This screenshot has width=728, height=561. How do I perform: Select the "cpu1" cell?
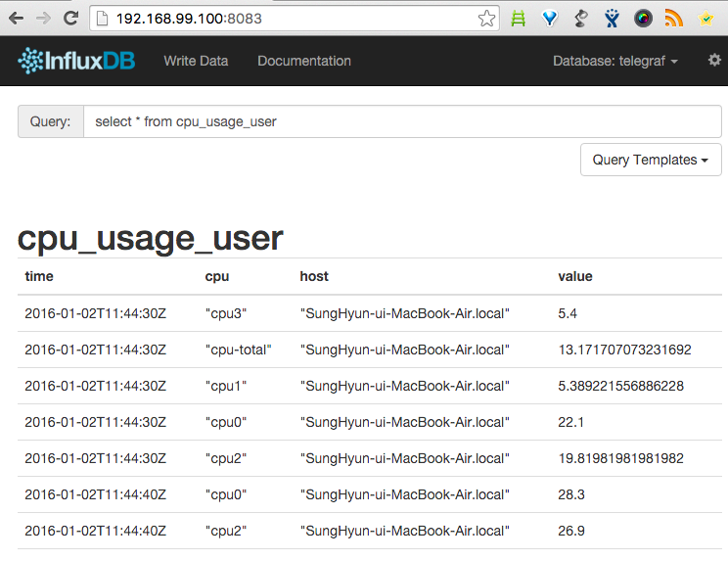click(x=226, y=386)
